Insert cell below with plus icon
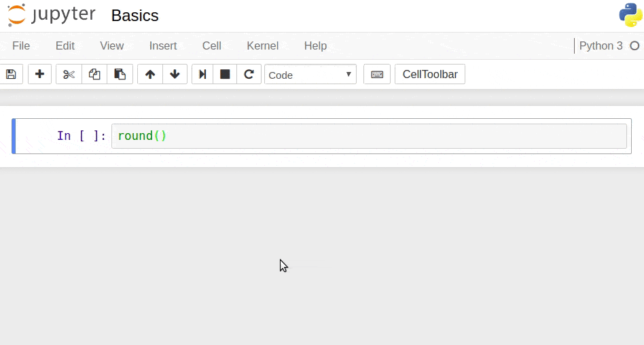This screenshot has height=345, width=644. pyautogui.click(x=39, y=74)
